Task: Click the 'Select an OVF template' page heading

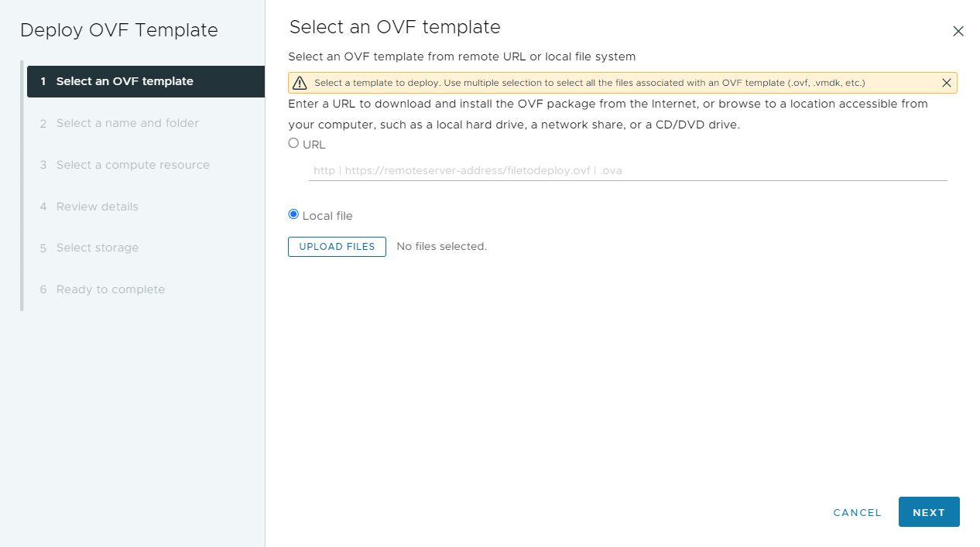Action: (395, 27)
